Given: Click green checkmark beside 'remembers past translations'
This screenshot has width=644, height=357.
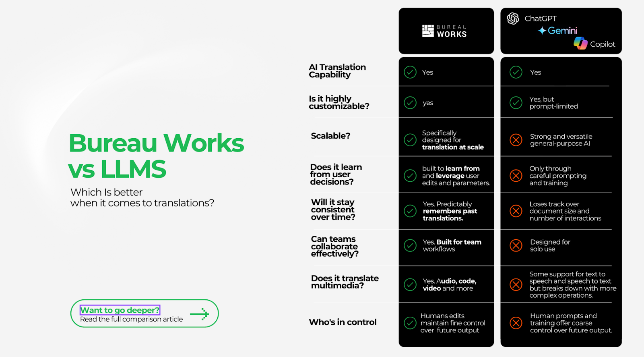Looking at the screenshot, I should [410, 211].
